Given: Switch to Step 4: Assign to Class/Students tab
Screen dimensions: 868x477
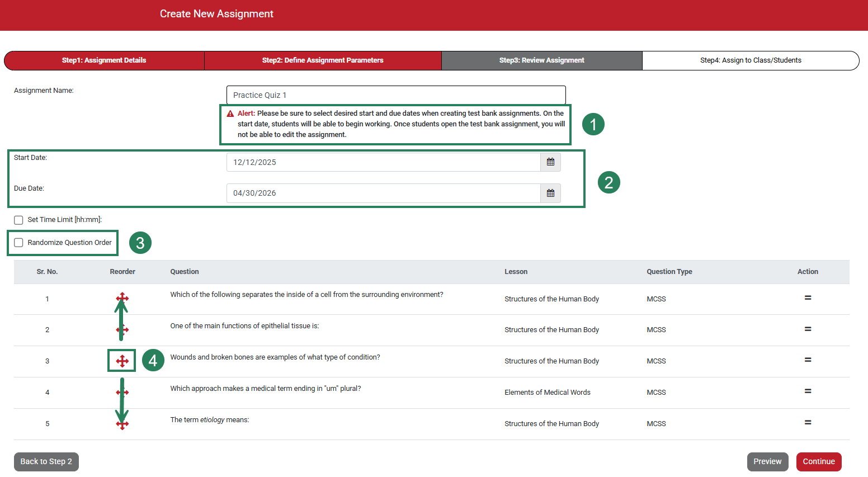Looking at the screenshot, I should click(751, 60).
